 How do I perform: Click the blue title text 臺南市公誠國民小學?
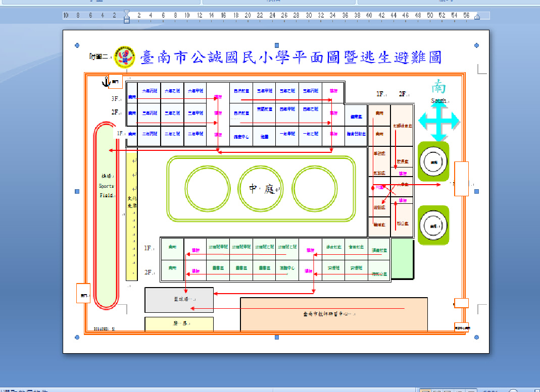point(212,57)
